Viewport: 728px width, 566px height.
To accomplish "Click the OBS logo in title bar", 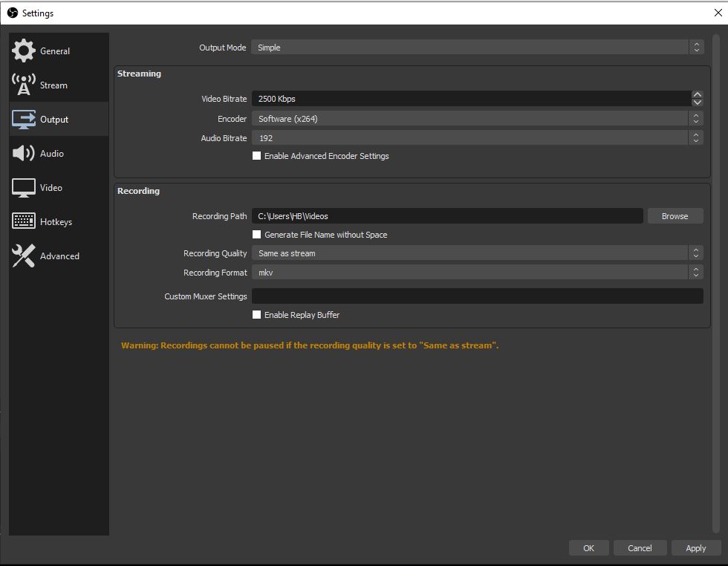I will click(x=12, y=13).
